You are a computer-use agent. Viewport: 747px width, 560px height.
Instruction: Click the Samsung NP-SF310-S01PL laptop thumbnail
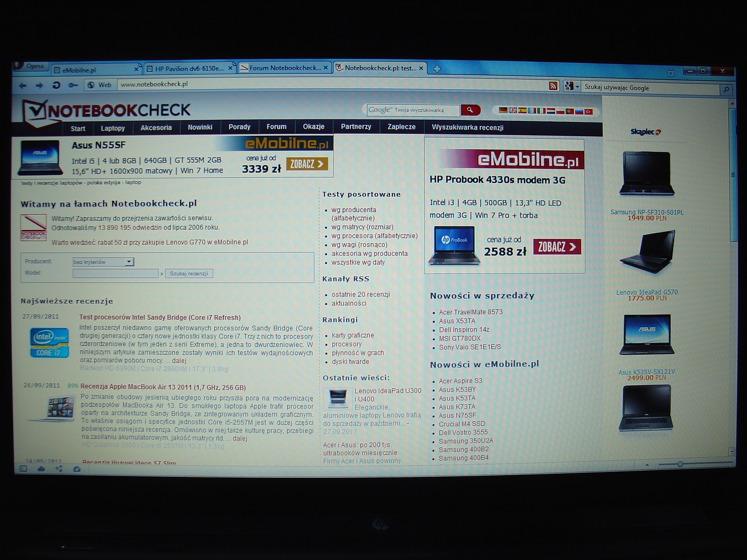point(647,174)
